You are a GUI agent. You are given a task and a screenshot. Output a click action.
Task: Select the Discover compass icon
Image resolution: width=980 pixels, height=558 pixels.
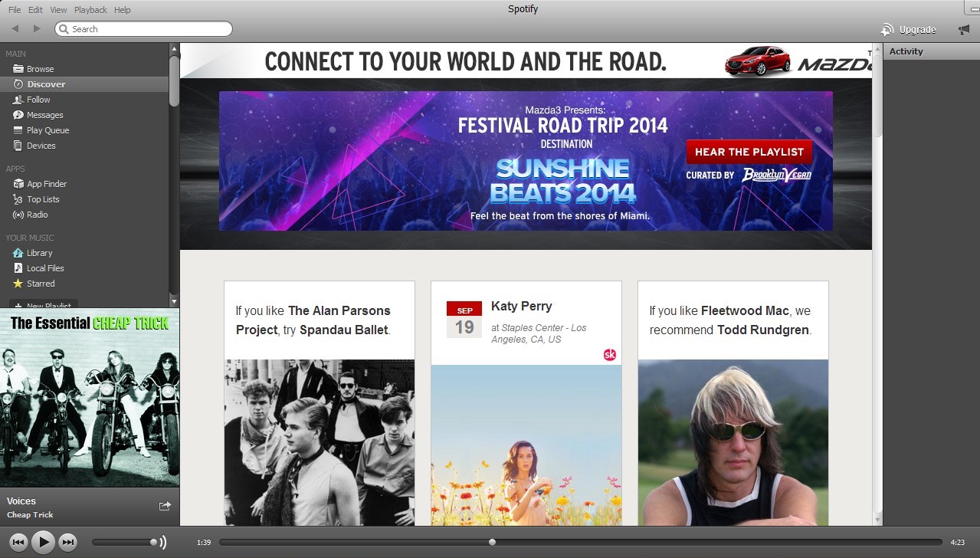coord(18,84)
